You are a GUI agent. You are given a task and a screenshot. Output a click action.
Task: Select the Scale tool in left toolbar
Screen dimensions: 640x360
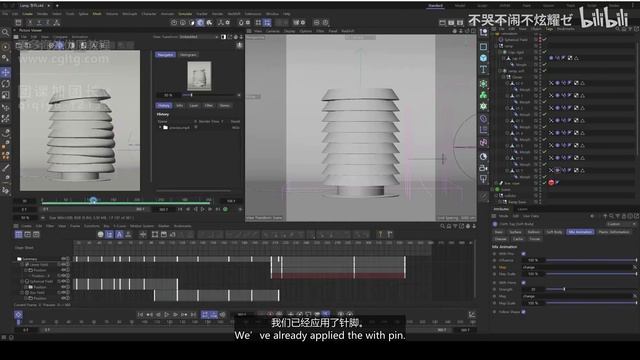6,95
